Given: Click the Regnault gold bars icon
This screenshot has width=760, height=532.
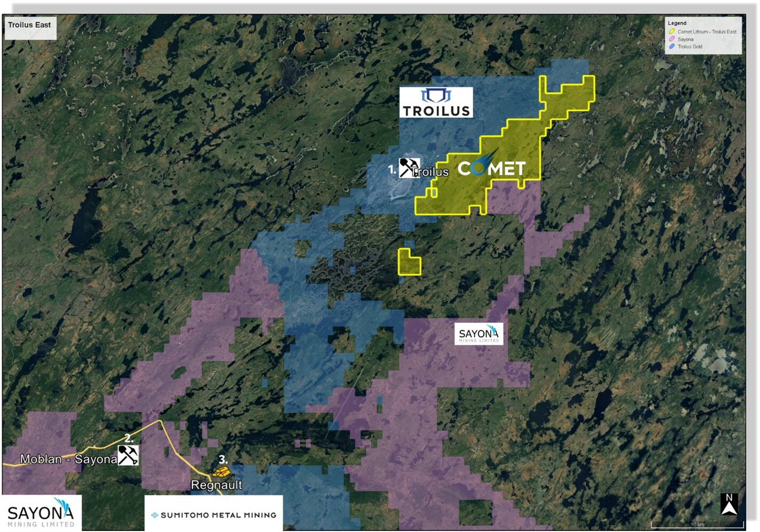Looking at the screenshot, I should pyautogui.click(x=221, y=472).
